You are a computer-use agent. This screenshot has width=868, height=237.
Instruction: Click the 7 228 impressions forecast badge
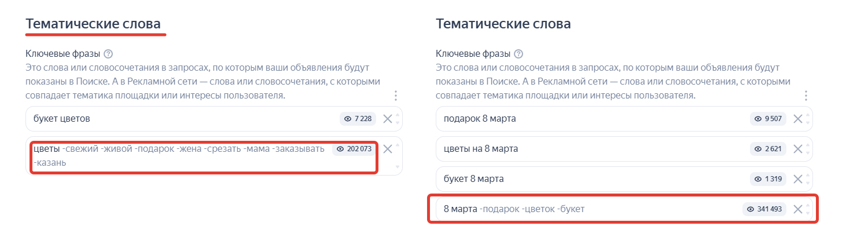(x=358, y=119)
